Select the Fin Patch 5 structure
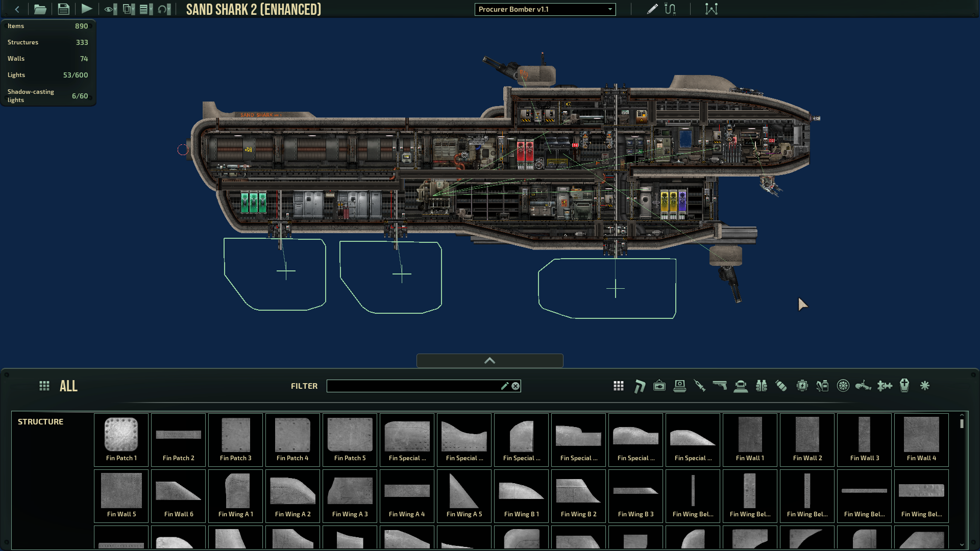Image resolution: width=980 pixels, height=551 pixels. pyautogui.click(x=350, y=440)
